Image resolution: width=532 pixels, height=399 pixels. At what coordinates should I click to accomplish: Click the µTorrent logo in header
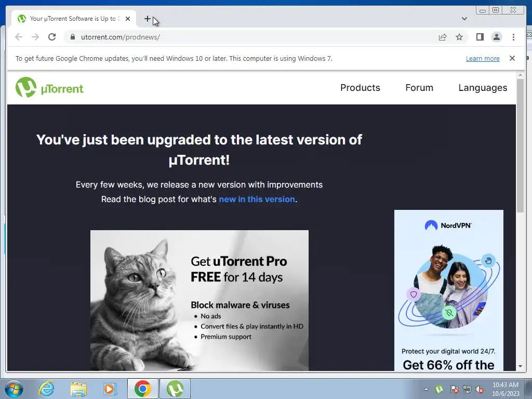click(x=49, y=87)
